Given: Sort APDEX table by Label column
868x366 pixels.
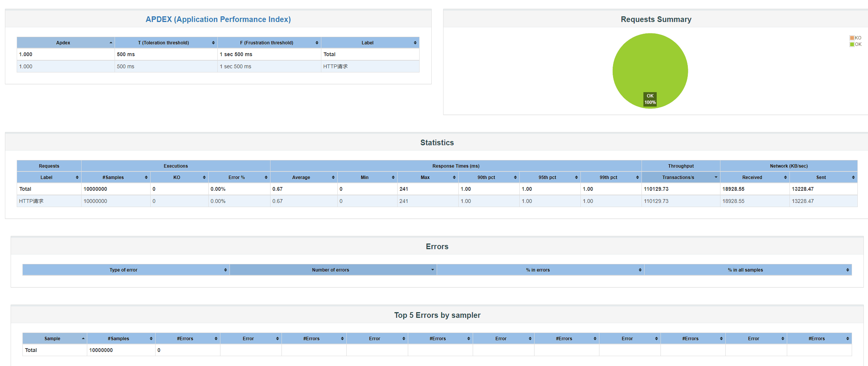Looking at the screenshot, I should 370,42.
